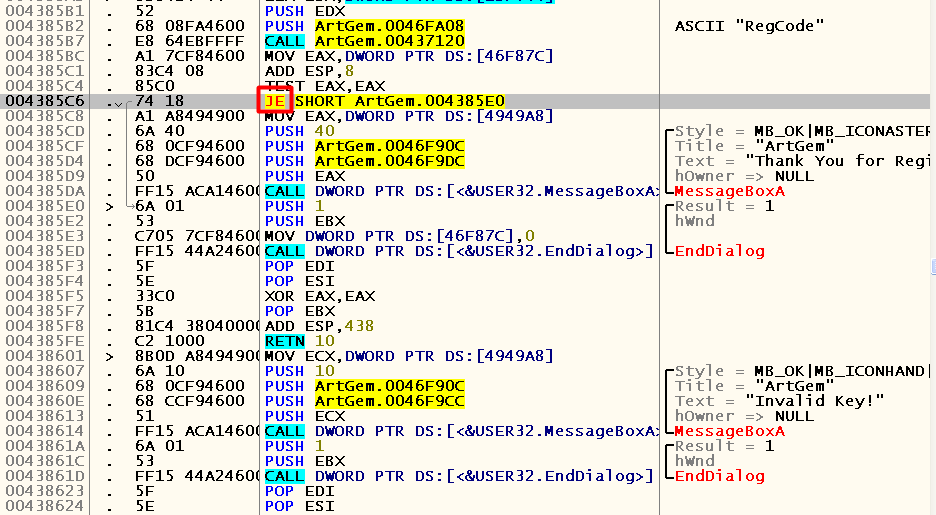Click PUSH ArtGem.0046F90C at address 00438609
Screen dimensions: 936x515
click(x=365, y=386)
